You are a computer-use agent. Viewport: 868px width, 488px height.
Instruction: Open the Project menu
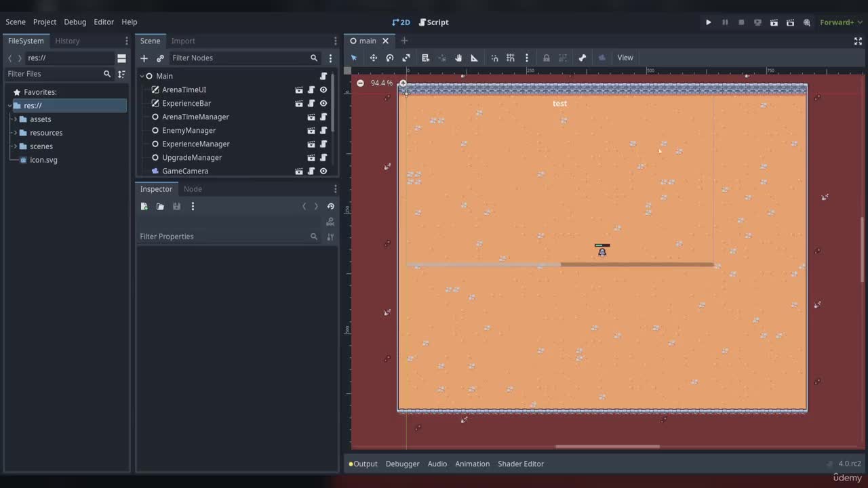point(45,22)
